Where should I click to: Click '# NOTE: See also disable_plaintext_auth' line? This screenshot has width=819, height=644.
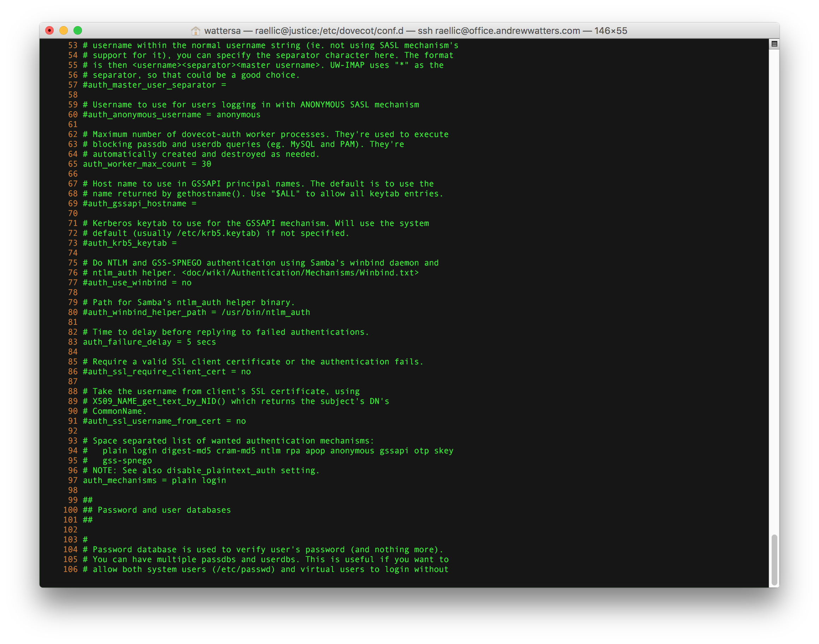click(201, 471)
